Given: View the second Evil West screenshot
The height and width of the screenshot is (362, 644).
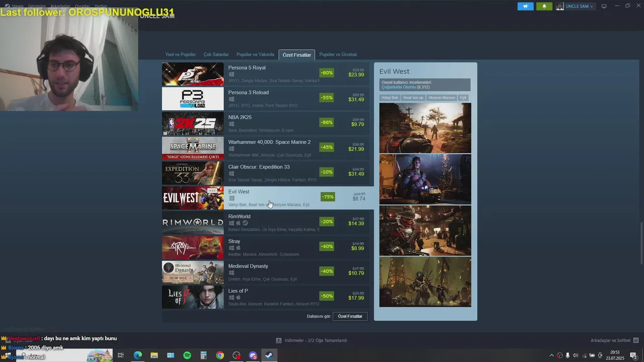Looking at the screenshot, I should [x=425, y=179].
